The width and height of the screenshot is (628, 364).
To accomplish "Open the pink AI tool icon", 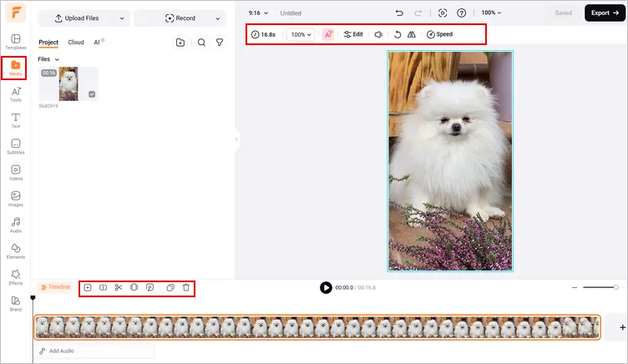I will pyautogui.click(x=328, y=34).
